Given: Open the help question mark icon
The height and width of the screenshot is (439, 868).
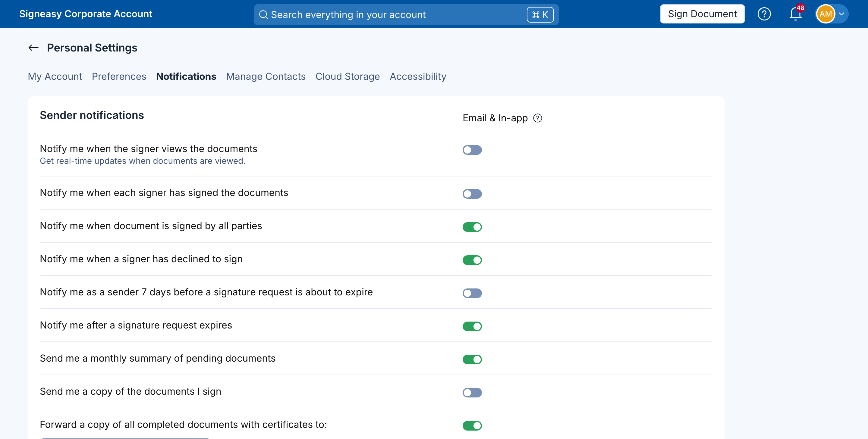Looking at the screenshot, I should 764,14.
